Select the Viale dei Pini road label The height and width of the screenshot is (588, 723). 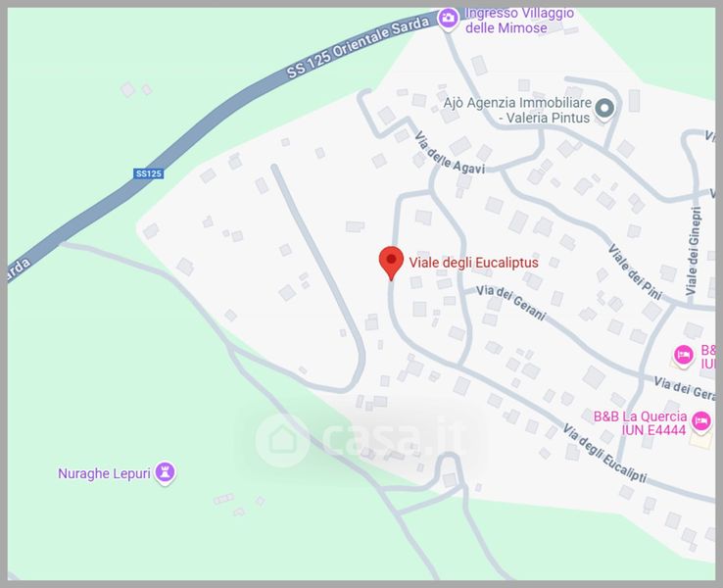click(x=635, y=272)
